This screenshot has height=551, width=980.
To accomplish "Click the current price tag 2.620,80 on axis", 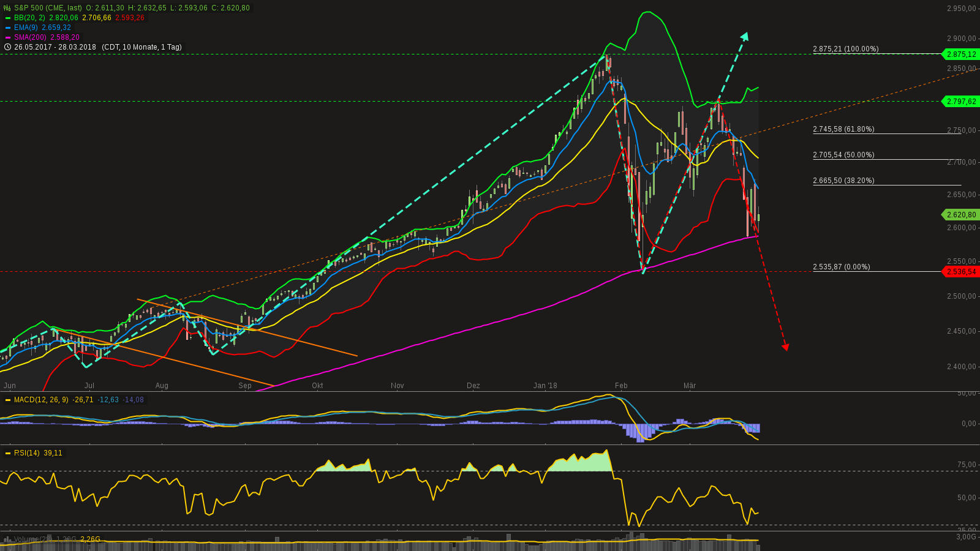I will tap(960, 214).
